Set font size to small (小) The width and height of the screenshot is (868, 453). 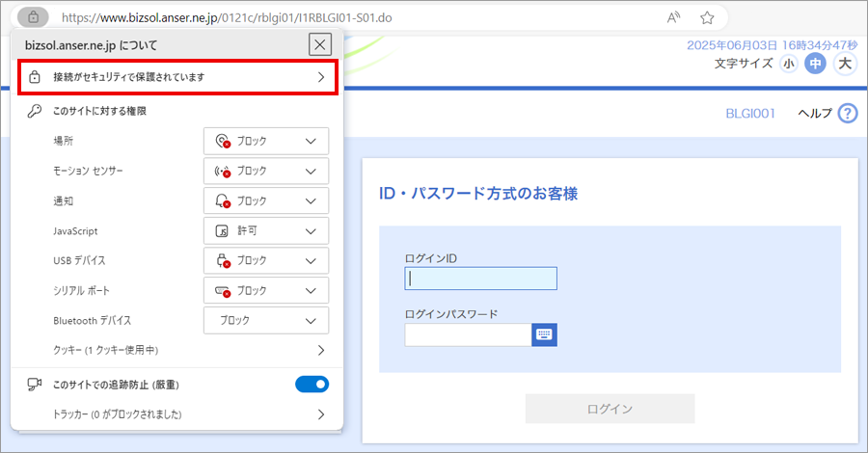point(789,64)
